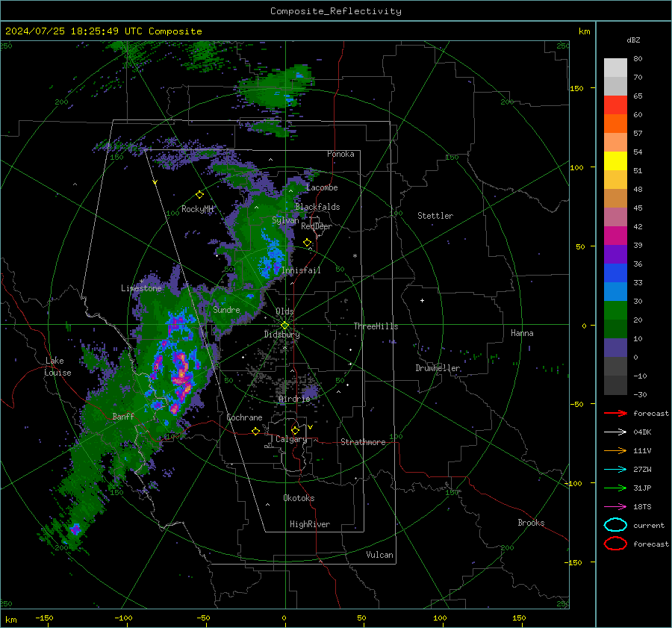Viewport: 672px width, 628px height.
Task: Click the Innisfail city label
Action: (301, 270)
